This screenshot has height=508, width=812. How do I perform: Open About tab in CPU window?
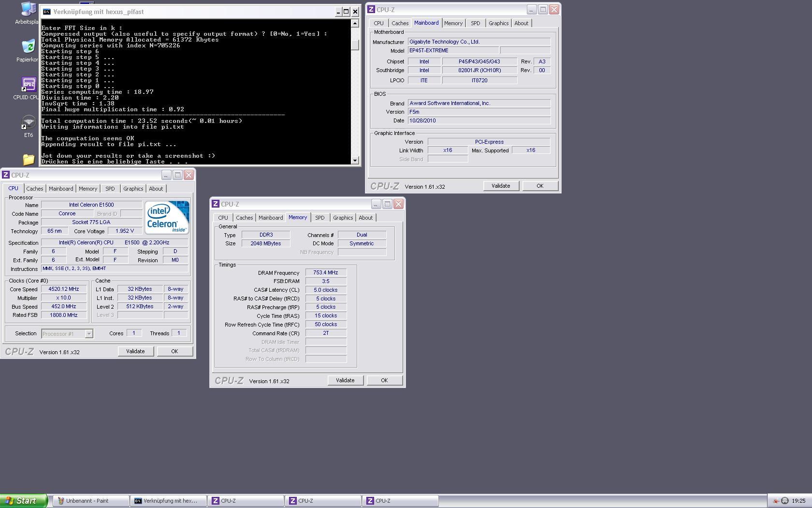156,189
